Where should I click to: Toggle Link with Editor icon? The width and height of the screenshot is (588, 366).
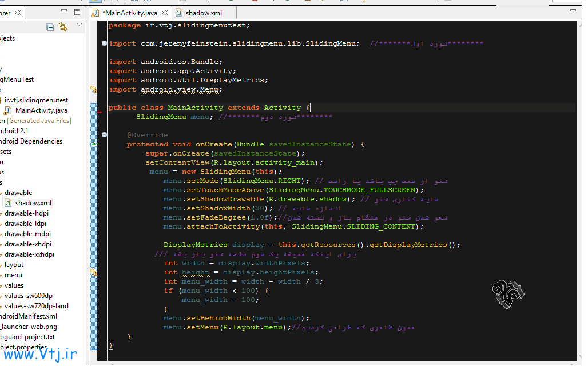[x=63, y=27]
